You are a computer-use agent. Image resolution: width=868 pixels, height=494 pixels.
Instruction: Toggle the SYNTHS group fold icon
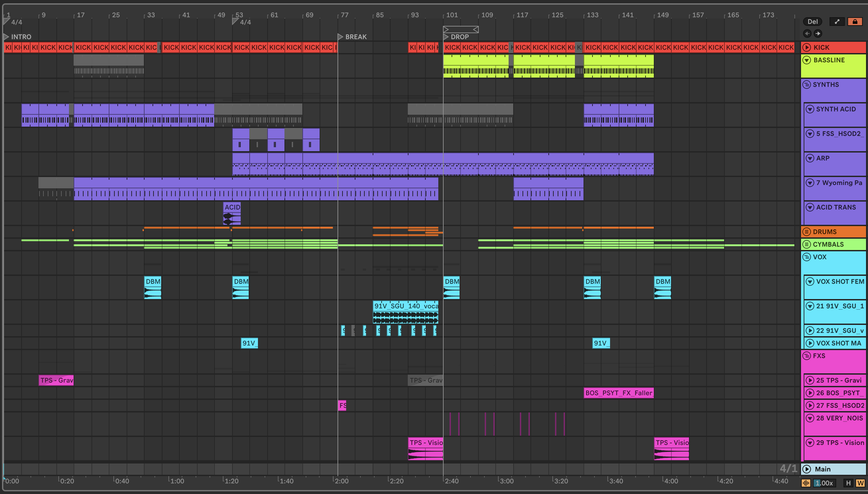tap(807, 85)
